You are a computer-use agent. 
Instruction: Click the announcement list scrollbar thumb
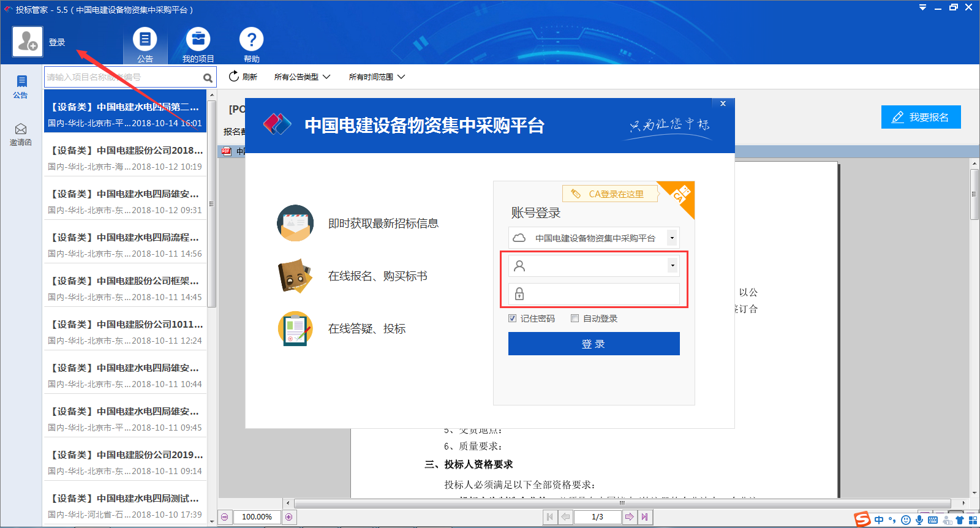[x=212, y=203]
